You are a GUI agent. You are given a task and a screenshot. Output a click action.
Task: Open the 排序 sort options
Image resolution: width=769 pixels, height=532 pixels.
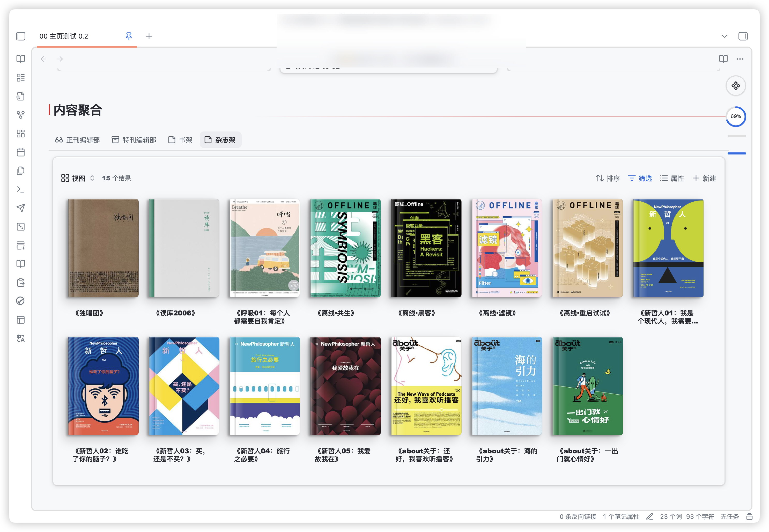[x=608, y=178]
